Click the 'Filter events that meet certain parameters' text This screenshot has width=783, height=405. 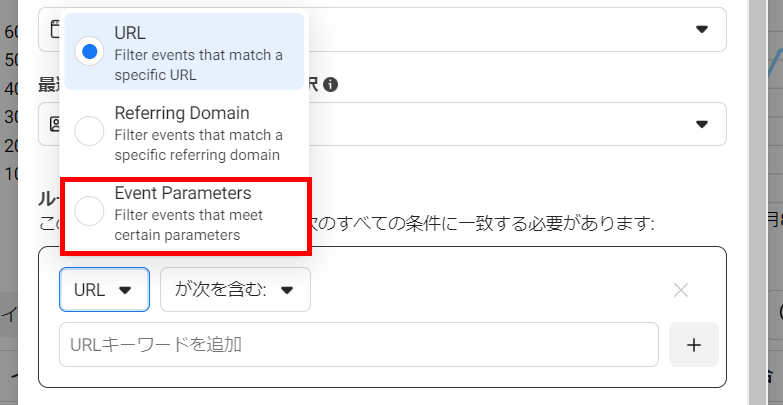198,225
